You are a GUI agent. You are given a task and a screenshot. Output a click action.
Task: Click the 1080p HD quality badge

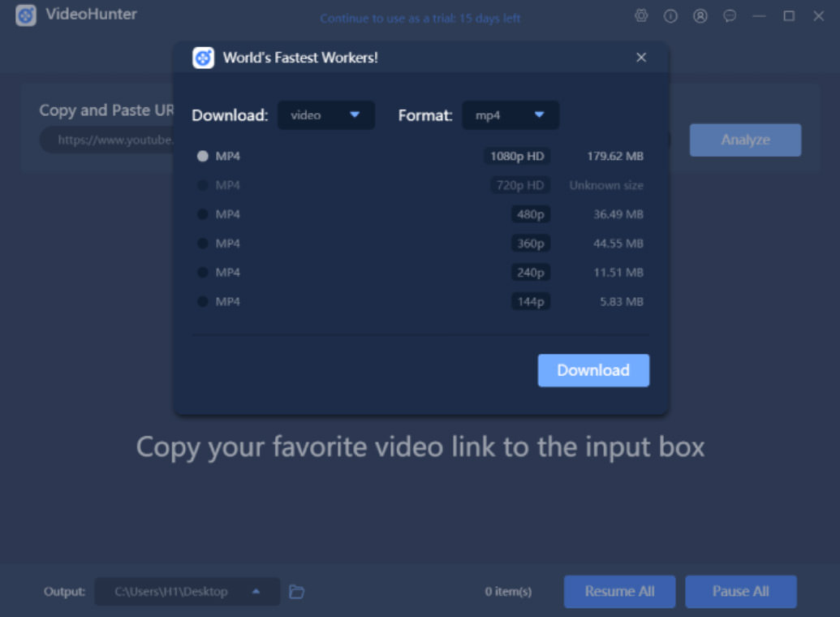point(517,156)
